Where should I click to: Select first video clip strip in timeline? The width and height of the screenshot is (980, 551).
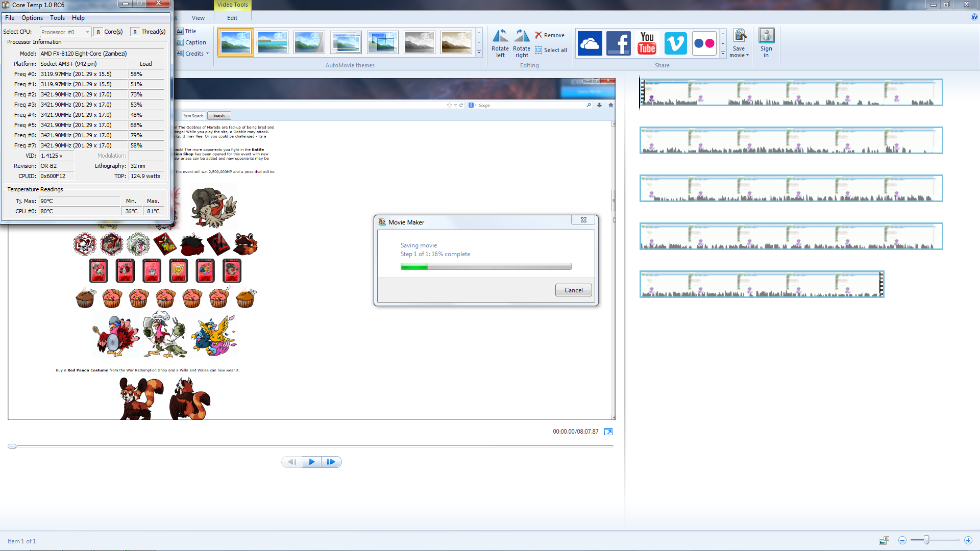click(x=791, y=92)
